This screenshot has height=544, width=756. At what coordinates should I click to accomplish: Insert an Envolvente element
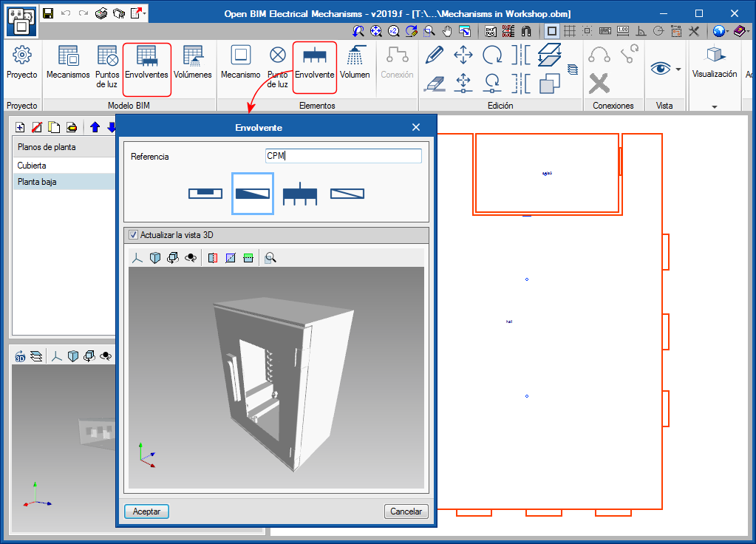(314, 62)
